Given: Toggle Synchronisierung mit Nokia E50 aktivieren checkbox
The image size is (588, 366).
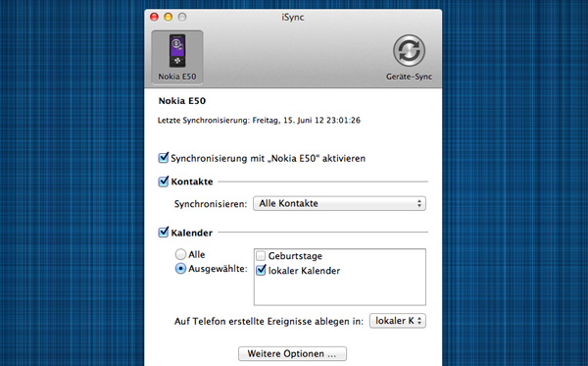Looking at the screenshot, I should click(164, 158).
